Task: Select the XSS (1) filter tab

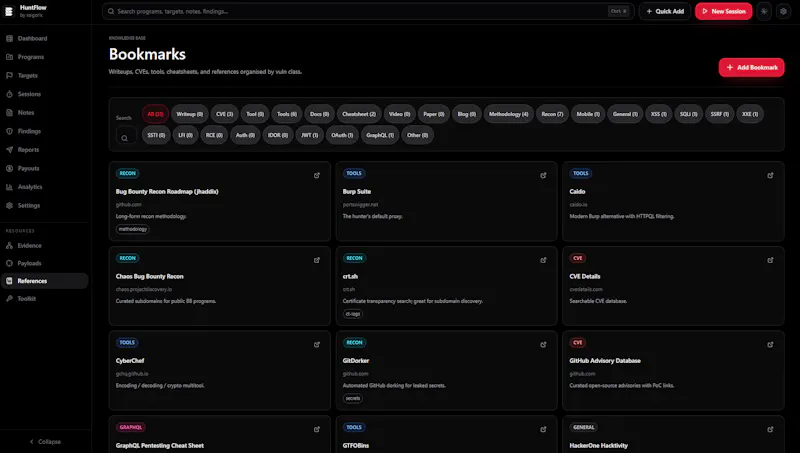Action: click(659, 114)
